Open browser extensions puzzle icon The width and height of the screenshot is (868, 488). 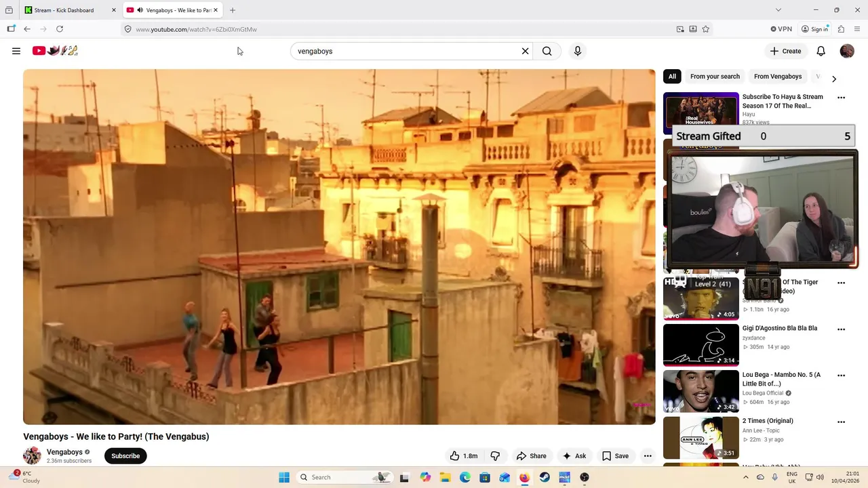(x=842, y=29)
